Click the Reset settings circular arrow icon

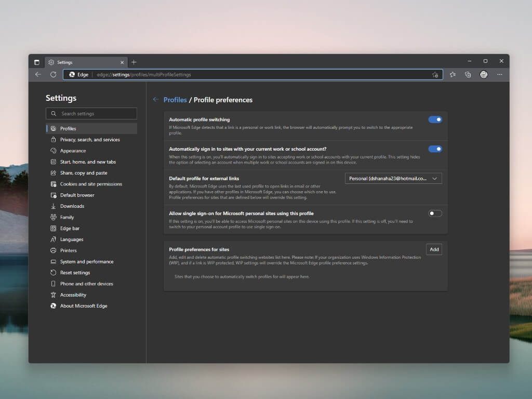54,272
